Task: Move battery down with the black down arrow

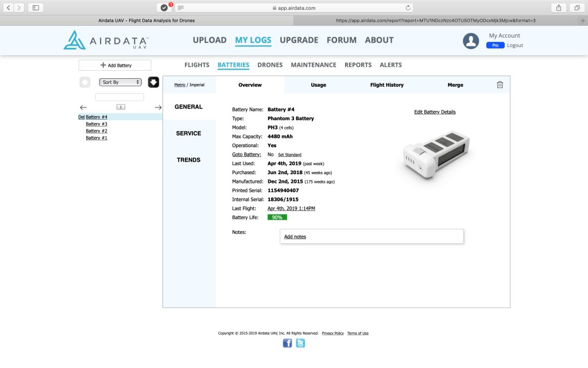Action: pos(153,82)
